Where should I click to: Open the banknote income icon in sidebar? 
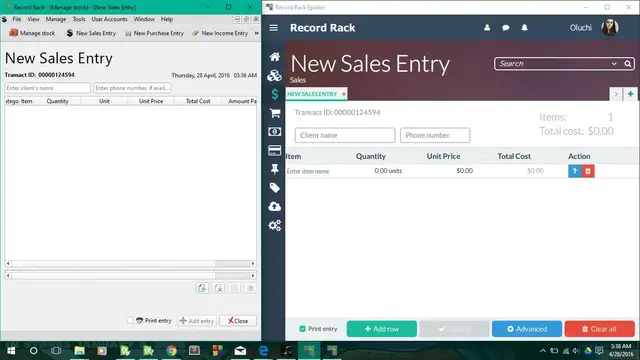[x=275, y=132]
